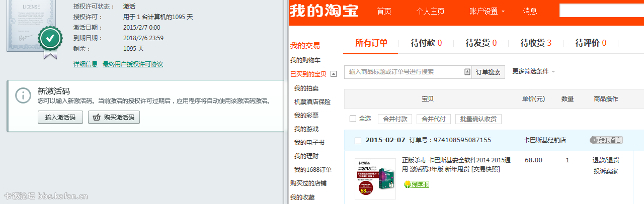Click 批量确认收货 button
The width and height of the screenshot is (644, 204).
(478, 119)
